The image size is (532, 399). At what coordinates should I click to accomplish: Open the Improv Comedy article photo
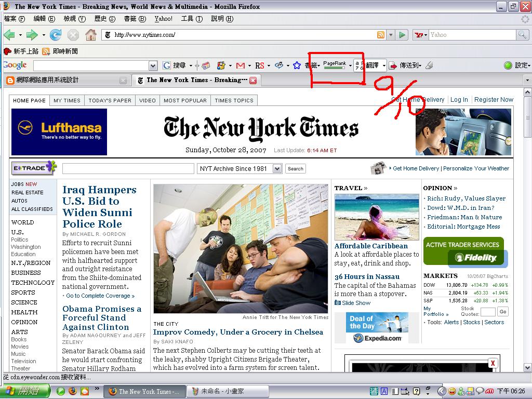pyautogui.click(x=241, y=249)
